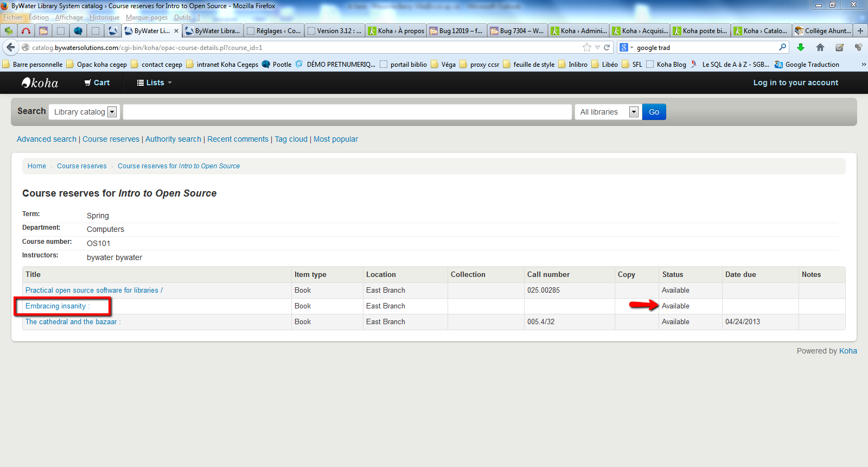Viewport: 868px width, 467px height.
Task: Close the active ByWater Li... tab
Action: point(176,31)
